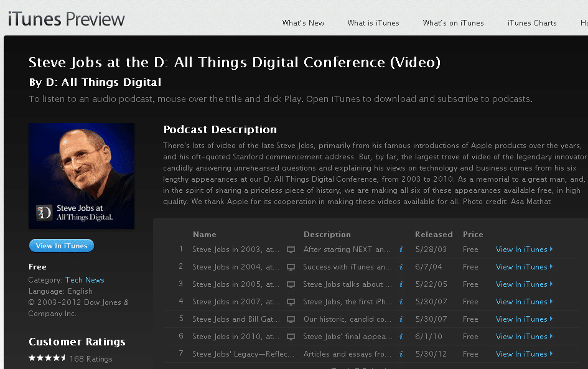Click the 5/28/03 release date
The height and width of the screenshot is (369, 588).
tap(431, 250)
